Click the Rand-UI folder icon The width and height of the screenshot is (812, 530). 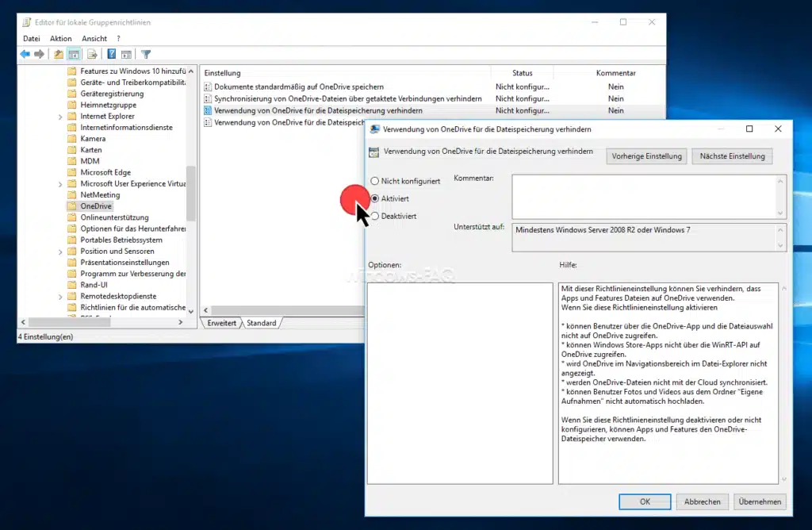pos(72,285)
